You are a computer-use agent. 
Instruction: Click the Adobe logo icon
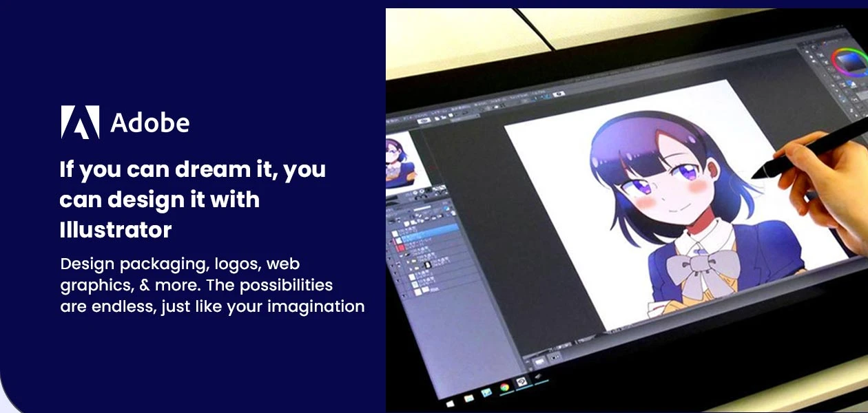80,123
